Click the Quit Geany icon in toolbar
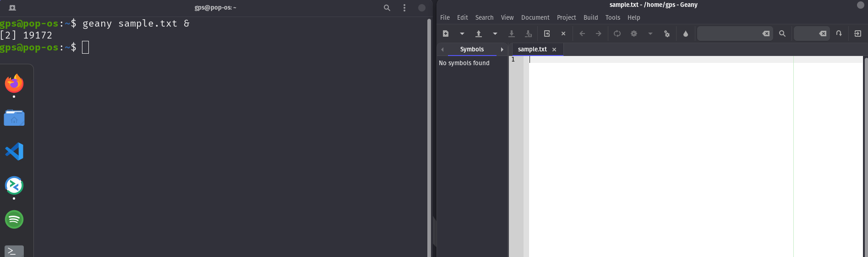The image size is (868, 257). [858, 34]
